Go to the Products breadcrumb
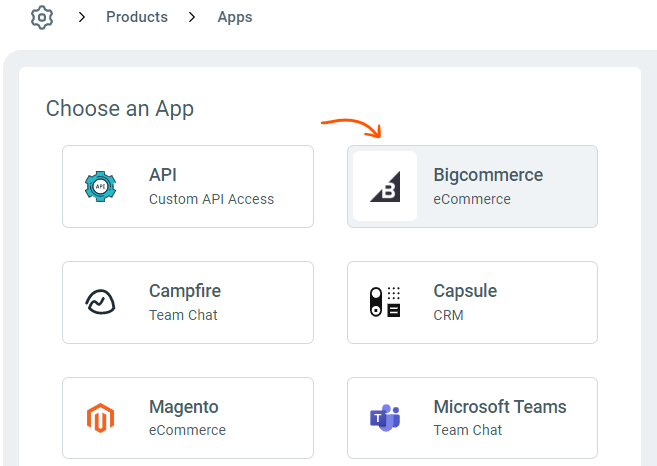The image size is (657, 466). [137, 18]
